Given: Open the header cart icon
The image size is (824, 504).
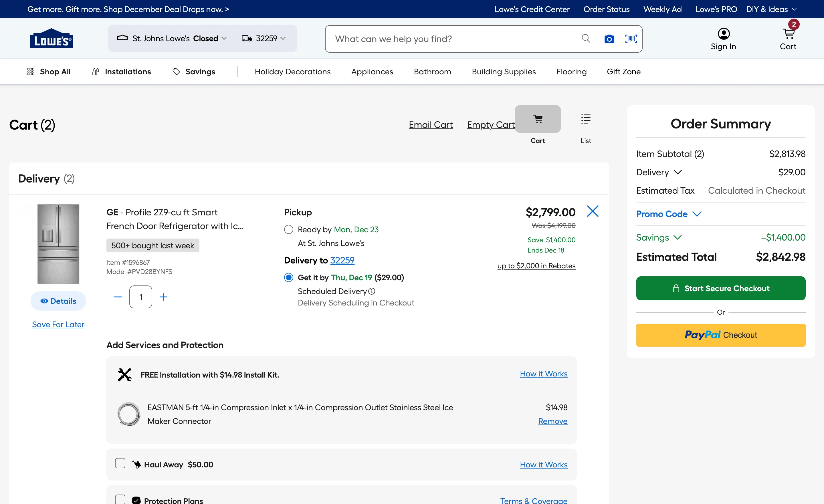Looking at the screenshot, I should 788,34.
